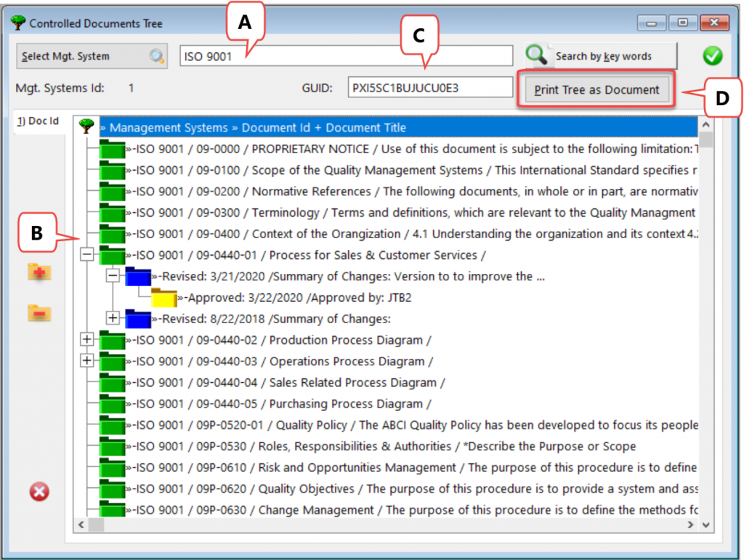This screenshot has height=560, width=744.
Task: Select row 09P-0530 Roles, Responsibilities & Authorities
Action: click(x=381, y=447)
